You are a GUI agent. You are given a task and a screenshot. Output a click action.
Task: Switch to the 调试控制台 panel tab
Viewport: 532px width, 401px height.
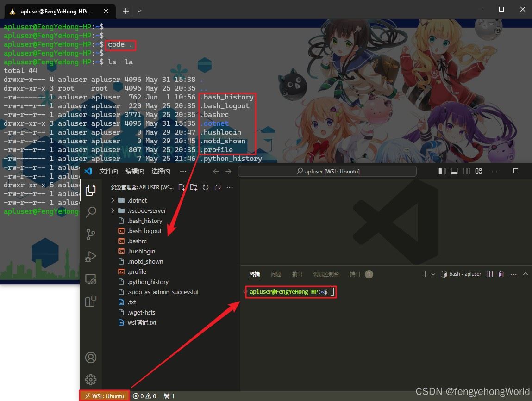coord(325,274)
